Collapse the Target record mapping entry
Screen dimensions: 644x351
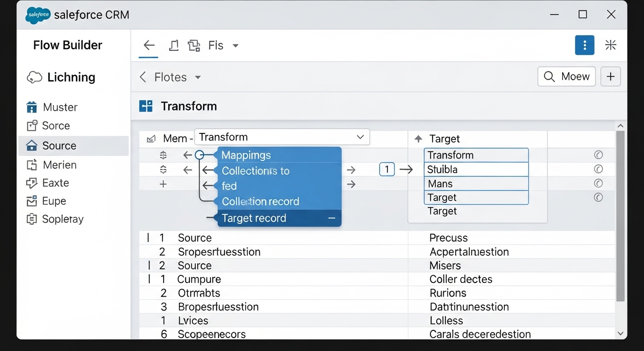[332, 218]
